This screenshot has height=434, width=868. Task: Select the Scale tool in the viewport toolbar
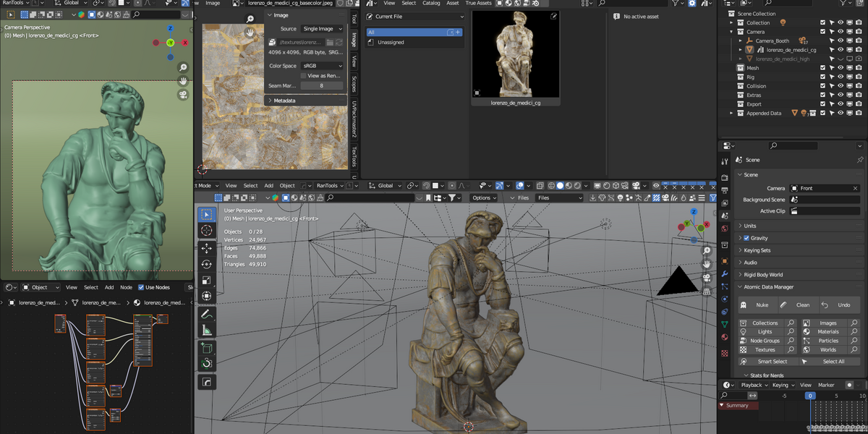pos(207,280)
